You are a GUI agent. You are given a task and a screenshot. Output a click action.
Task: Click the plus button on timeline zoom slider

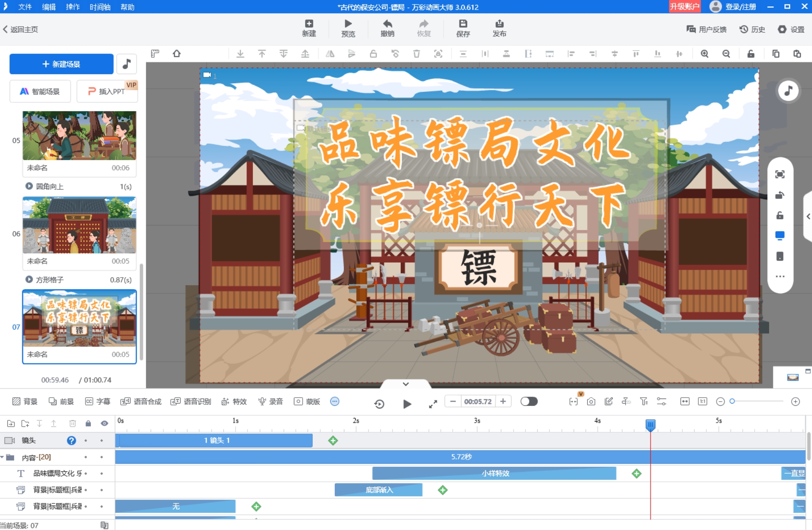(796, 402)
